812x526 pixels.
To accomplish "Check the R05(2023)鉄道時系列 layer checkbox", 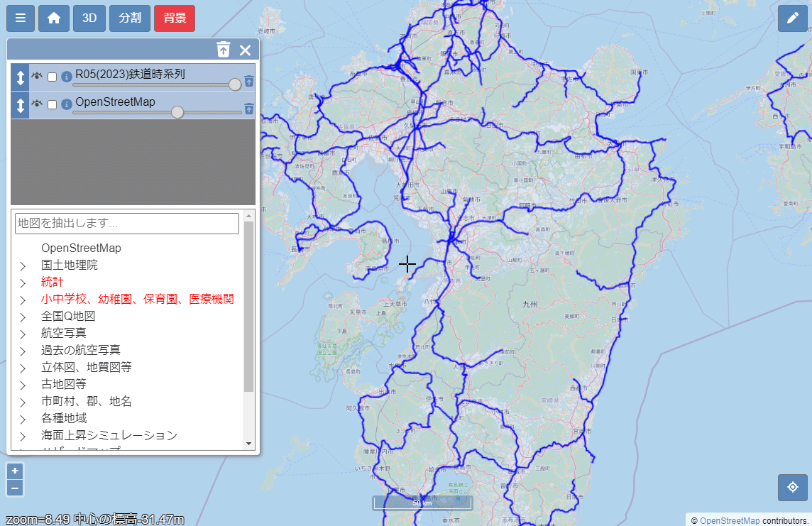I will [x=53, y=77].
